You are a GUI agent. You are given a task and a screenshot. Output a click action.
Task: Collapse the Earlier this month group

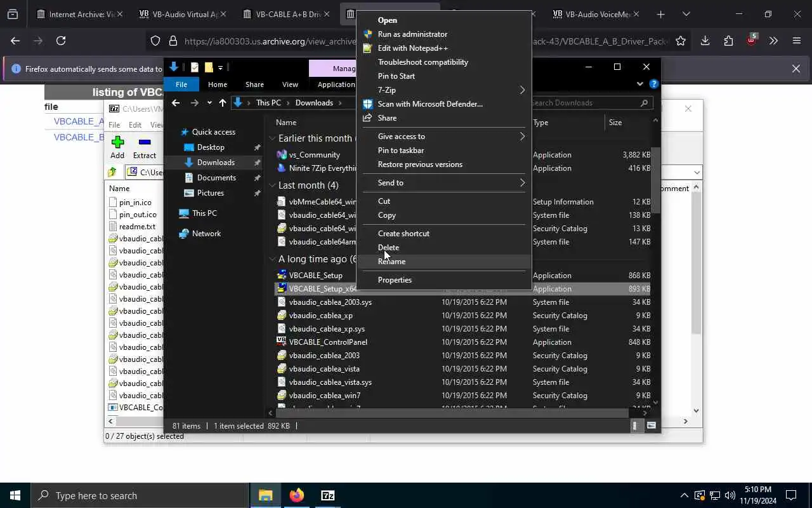point(272,138)
